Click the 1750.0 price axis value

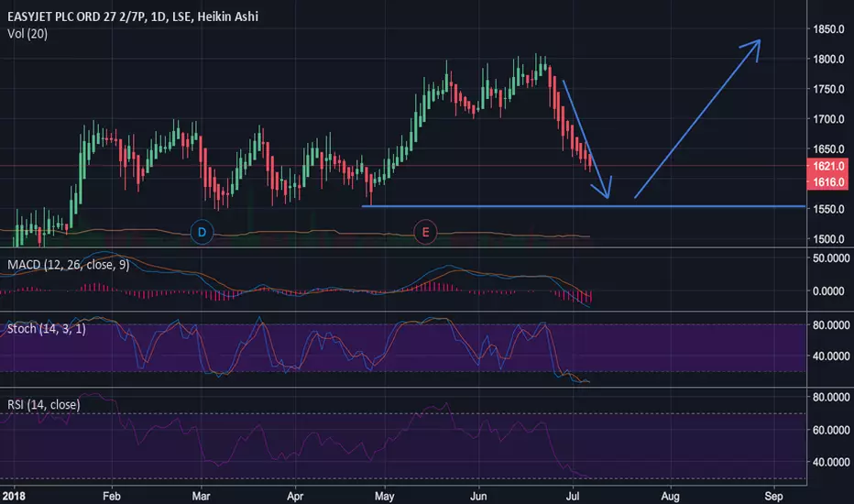828,89
